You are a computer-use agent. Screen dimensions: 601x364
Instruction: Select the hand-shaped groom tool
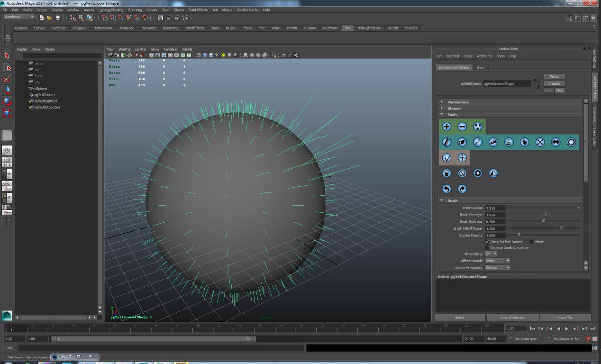[524, 142]
